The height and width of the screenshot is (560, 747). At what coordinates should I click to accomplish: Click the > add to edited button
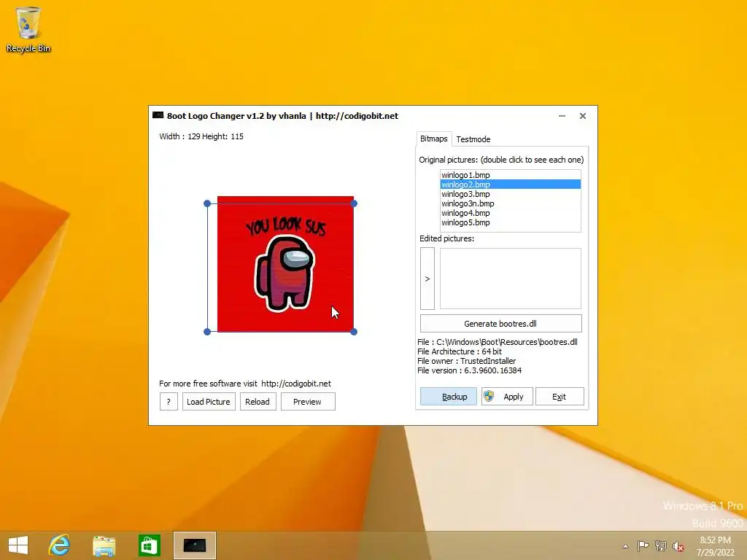pyautogui.click(x=427, y=279)
